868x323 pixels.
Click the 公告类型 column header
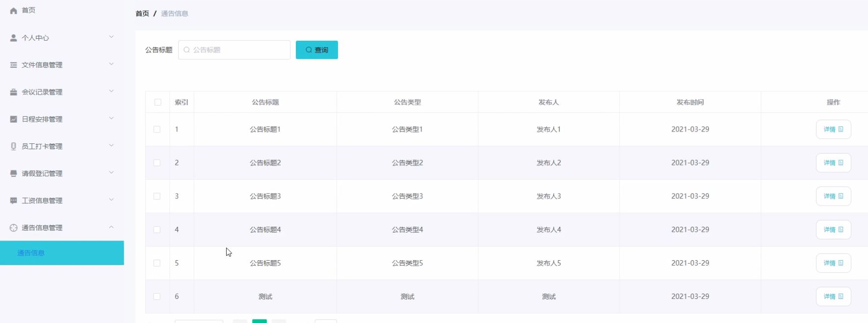[407, 102]
